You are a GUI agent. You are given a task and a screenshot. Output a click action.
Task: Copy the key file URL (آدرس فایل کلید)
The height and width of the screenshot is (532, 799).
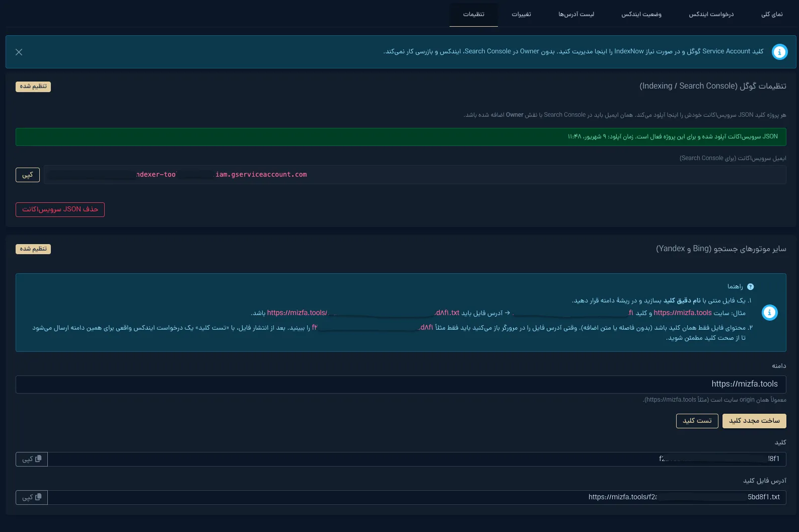click(x=32, y=497)
